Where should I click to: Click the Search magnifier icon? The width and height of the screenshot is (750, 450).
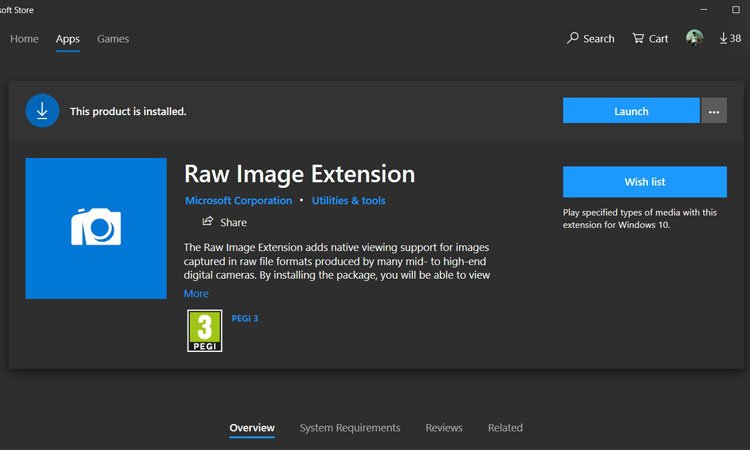pos(573,39)
